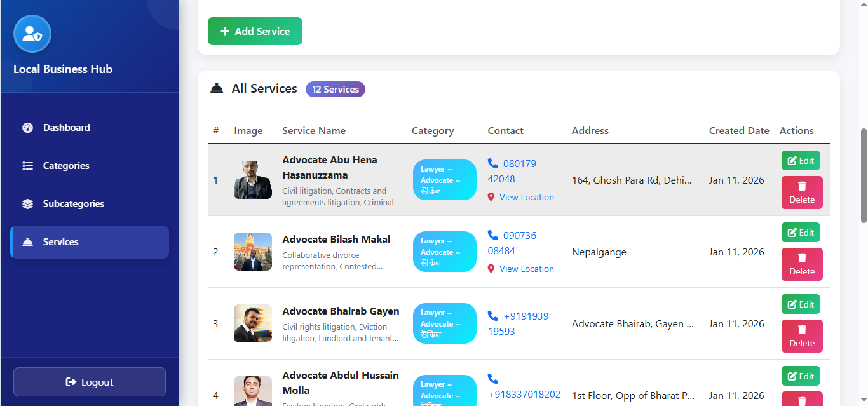868x406 pixels.
Task: Click the cloche icon beside All Services heading
Action: coord(217,88)
